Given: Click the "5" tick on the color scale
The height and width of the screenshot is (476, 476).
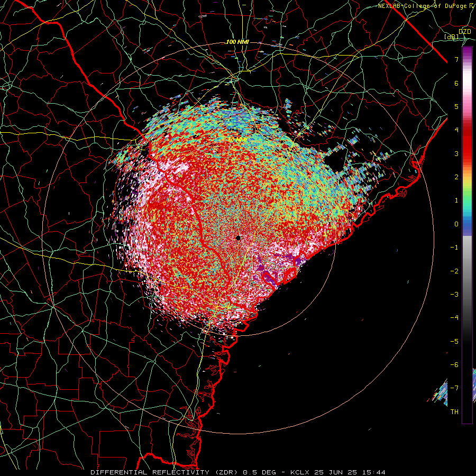Looking at the screenshot, I should tap(456, 106).
